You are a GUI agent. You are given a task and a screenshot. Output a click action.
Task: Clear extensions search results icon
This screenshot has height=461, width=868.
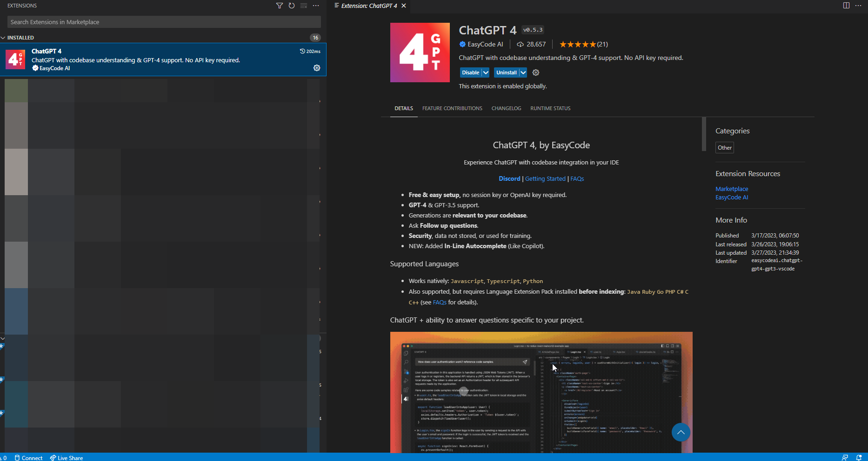pos(304,6)
